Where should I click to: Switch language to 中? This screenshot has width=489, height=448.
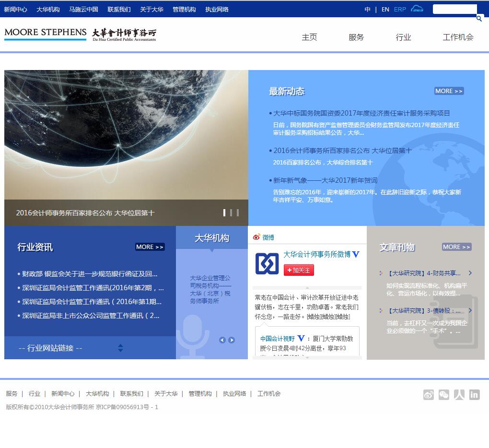click(x=367, y=10)
